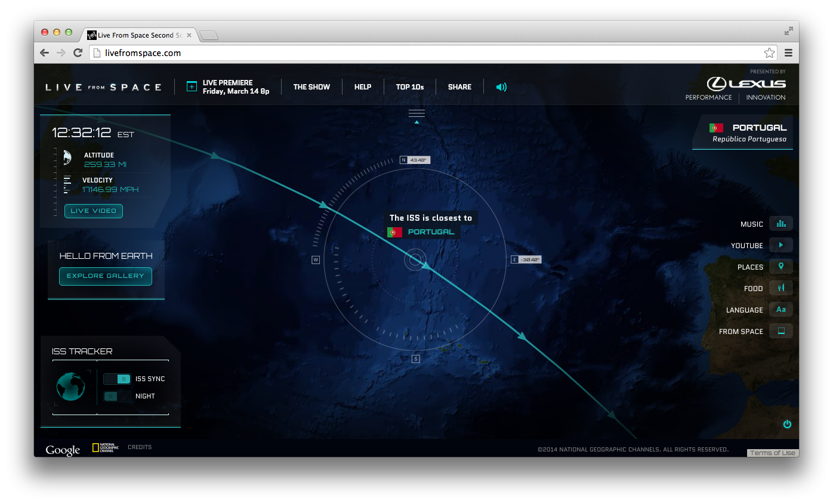The image size is (833, 504).
Task: Click the Live Premiere Friday, March 14 8p text
Action: tap(236, 87)
